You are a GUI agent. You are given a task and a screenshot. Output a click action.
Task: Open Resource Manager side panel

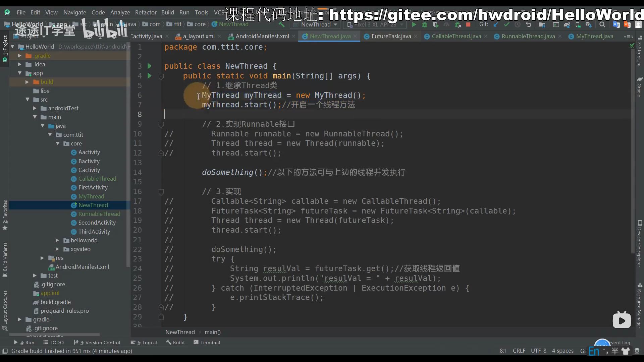(x=639, y=305)
